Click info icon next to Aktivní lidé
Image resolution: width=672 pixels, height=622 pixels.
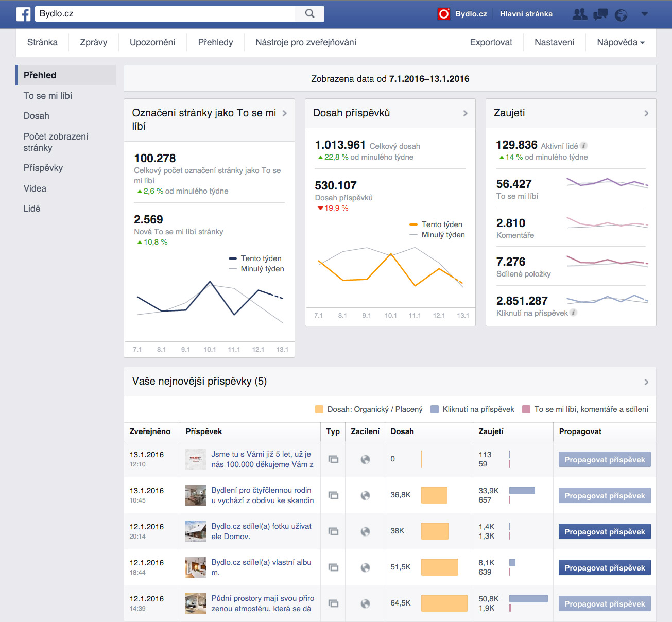coord(584,146)
